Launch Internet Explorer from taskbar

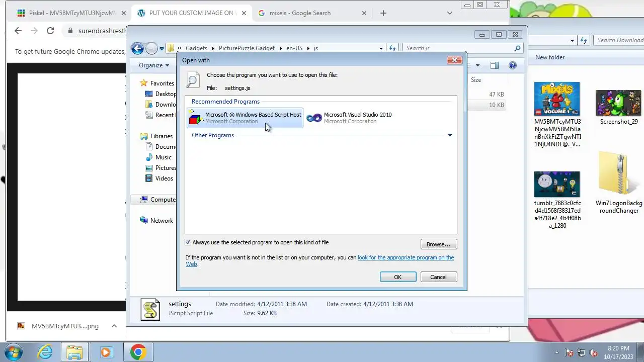click(45, 352)
